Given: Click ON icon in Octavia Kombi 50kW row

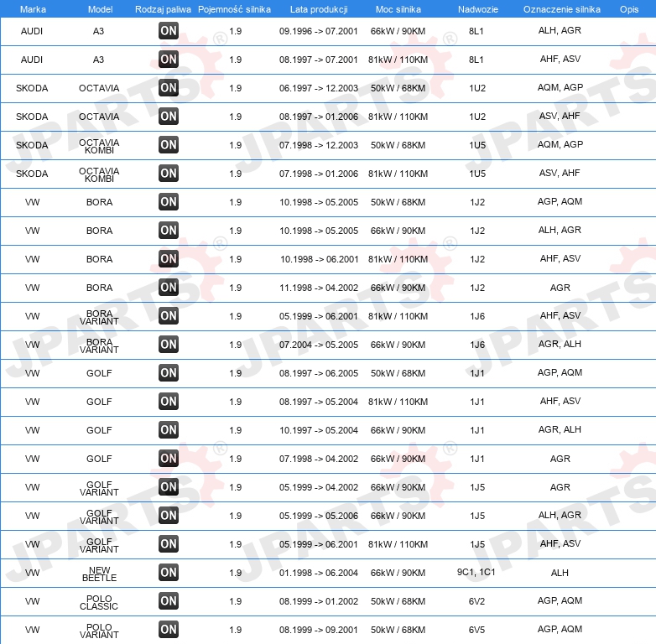Looking at the screenshot, I should (x=169, y=145).
